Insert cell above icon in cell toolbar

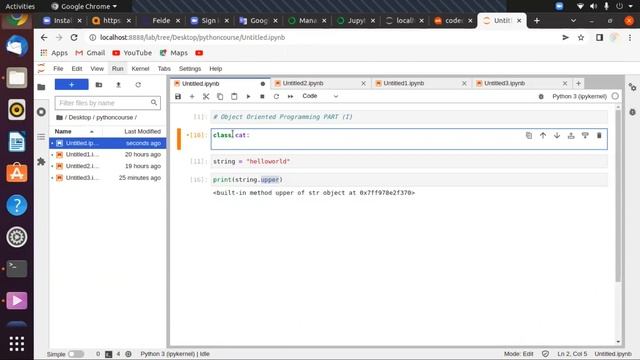point(571,136)
